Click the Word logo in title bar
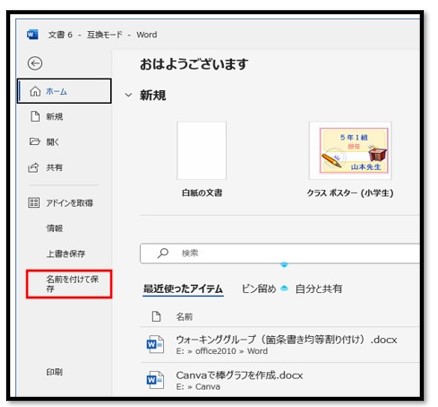The height and width of the screenshot is (407, 438). click(x=32, y=34)
